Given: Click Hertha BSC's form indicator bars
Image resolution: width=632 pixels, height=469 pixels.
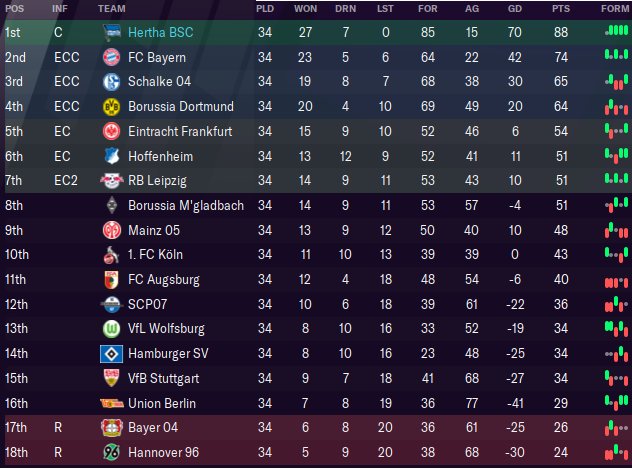Looking at the screenshot, I should pyautogui.click(x=616, y=30).
